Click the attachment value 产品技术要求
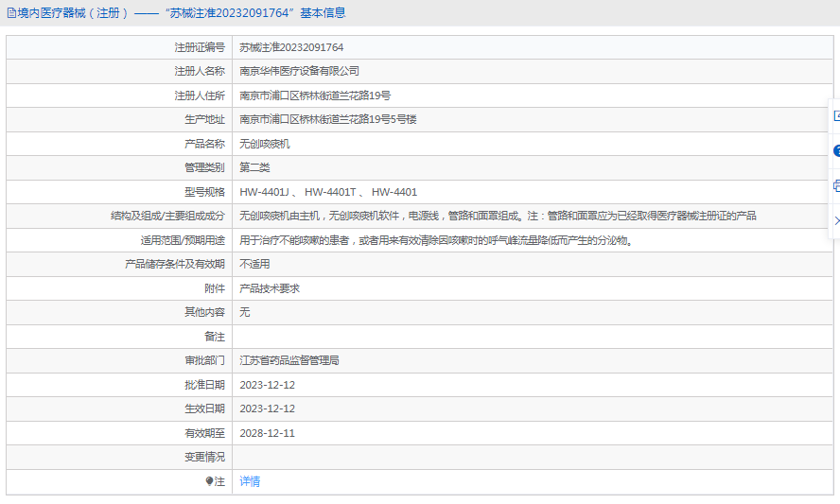Viewport: 840px width, 504px height. [x=270, y=288]
